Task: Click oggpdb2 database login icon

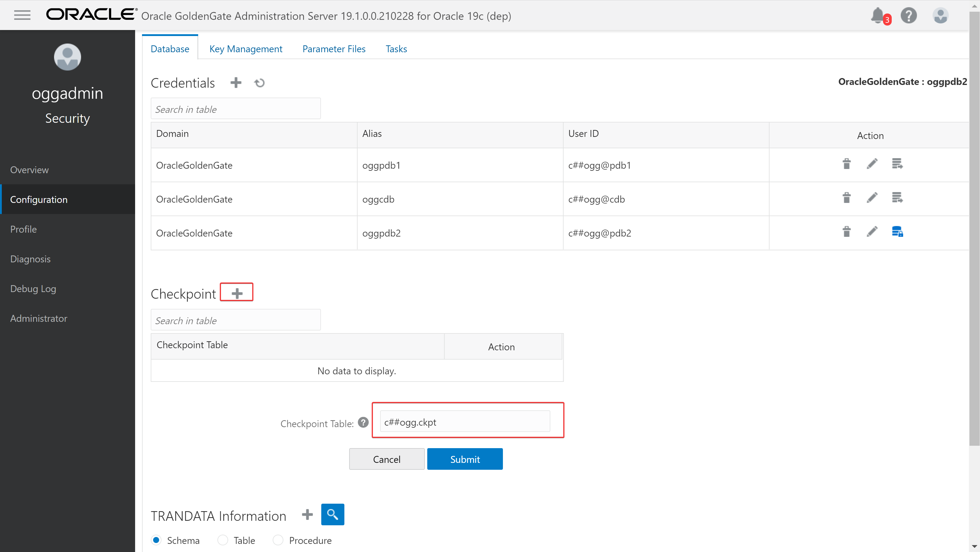Action: coord(897,232)
